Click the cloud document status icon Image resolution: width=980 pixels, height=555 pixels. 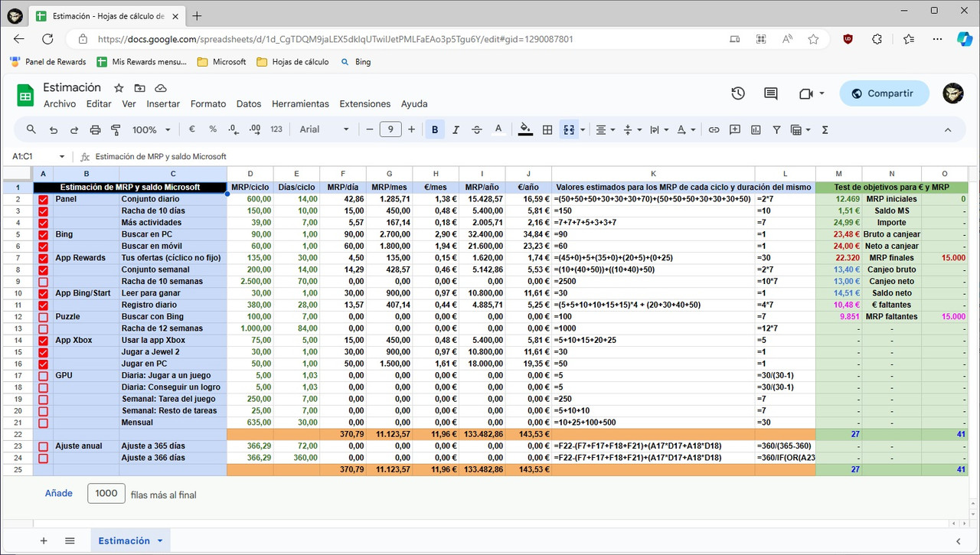pos(161,88)
